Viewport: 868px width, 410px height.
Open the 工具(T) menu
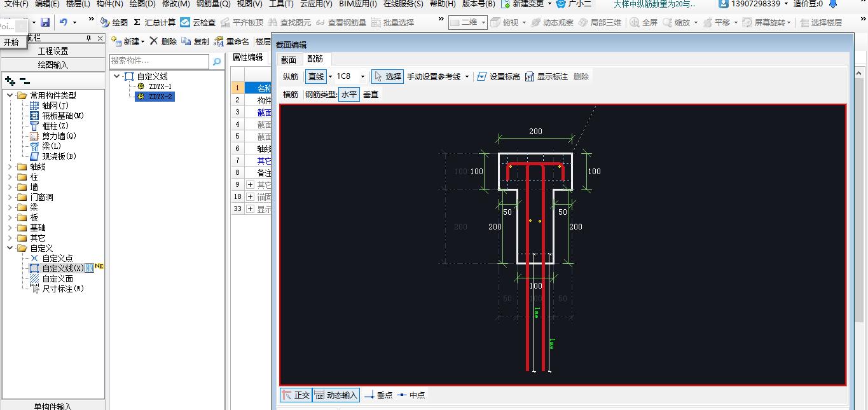tap(281, 4)
